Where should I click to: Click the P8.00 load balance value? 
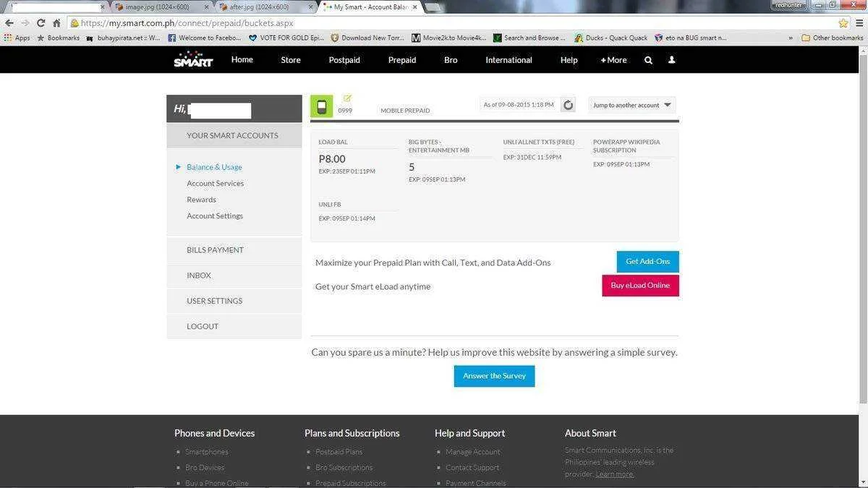[332, 159]
